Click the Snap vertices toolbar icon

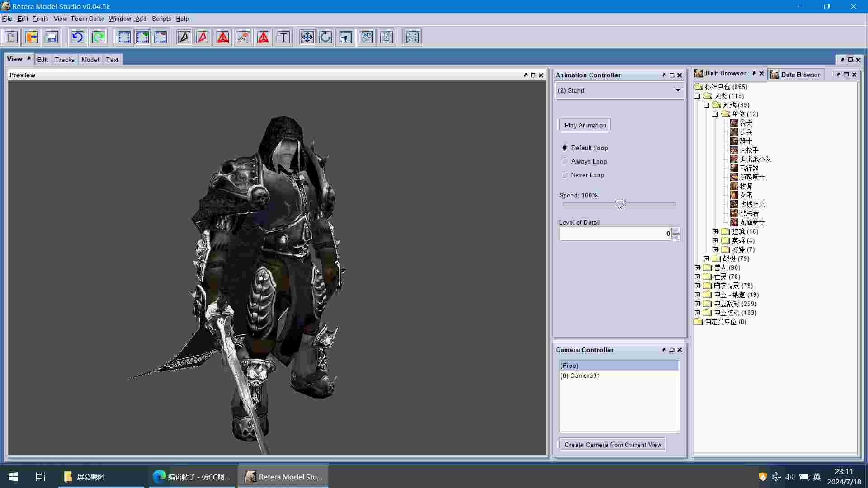click(412, 37)
